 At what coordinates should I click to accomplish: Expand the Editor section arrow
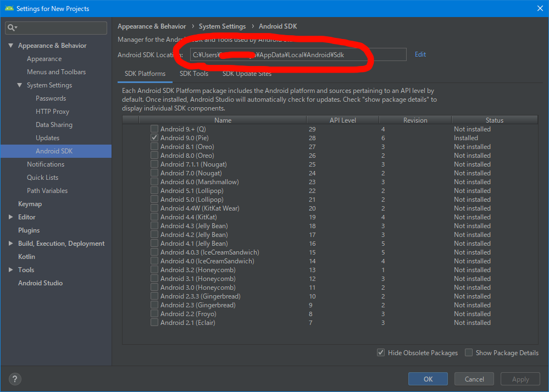coord(11,217)
